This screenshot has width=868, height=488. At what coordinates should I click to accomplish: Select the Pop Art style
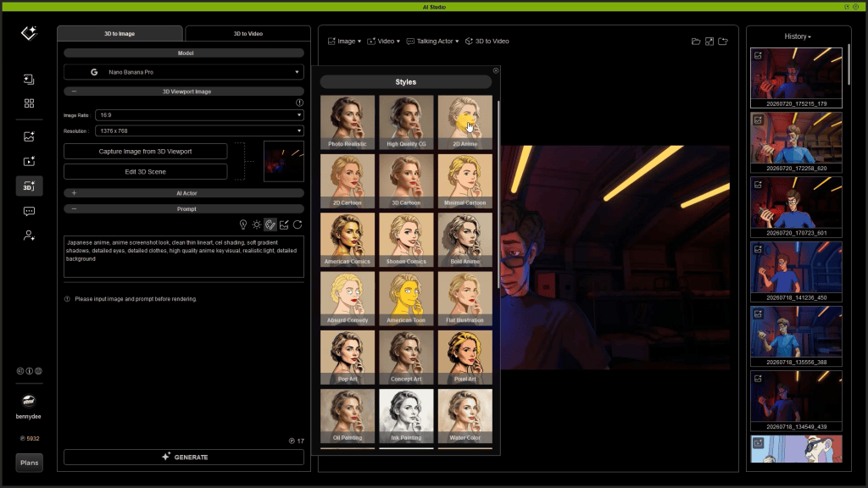tap(347, 358)
